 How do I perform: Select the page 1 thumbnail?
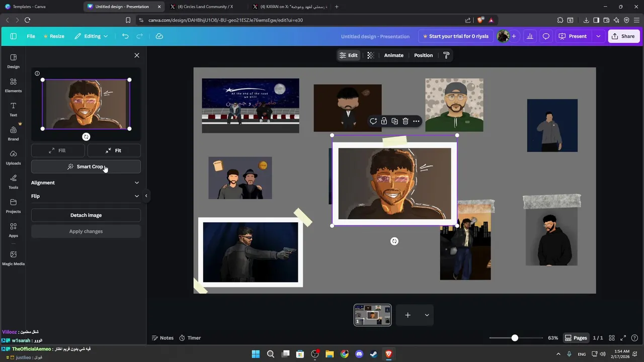(x=372, y=315)
